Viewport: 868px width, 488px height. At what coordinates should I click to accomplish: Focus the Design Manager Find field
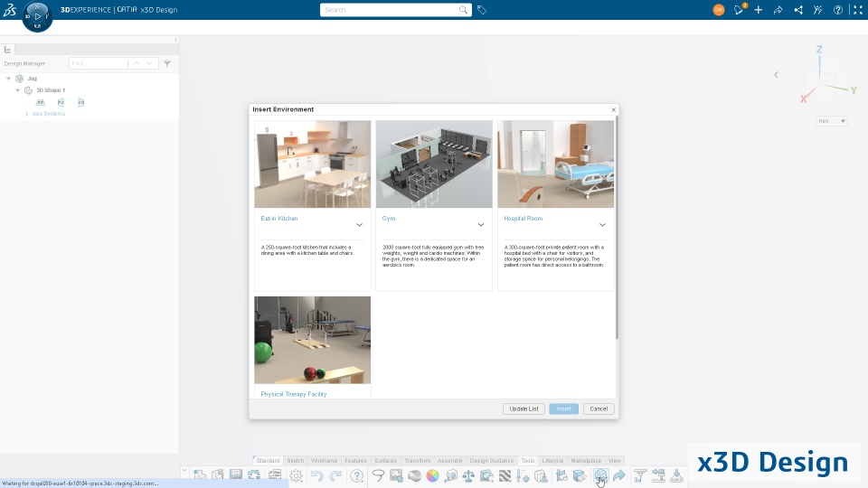pyautogui.click(x=98, y=63)
